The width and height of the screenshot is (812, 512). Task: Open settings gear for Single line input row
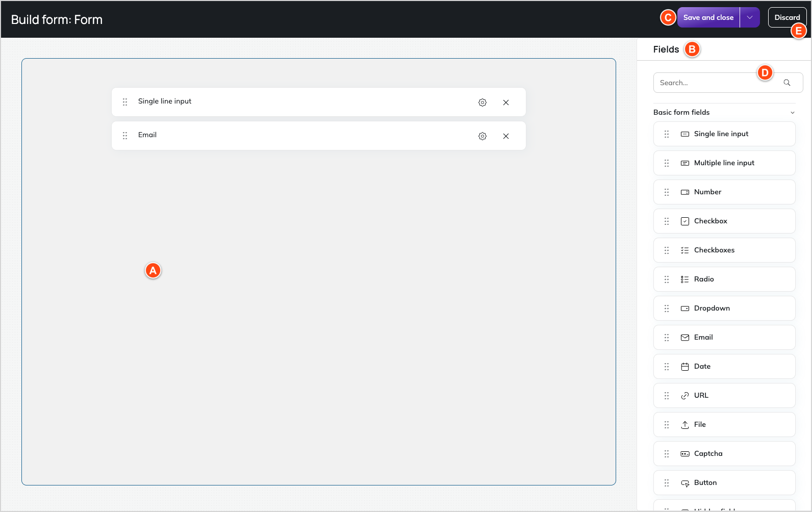coord(483,103)
